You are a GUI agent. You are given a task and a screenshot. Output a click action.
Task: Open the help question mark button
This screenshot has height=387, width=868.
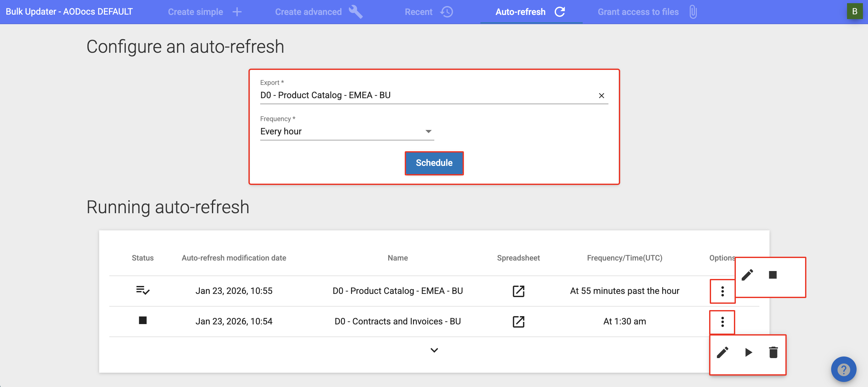(844, 369)
